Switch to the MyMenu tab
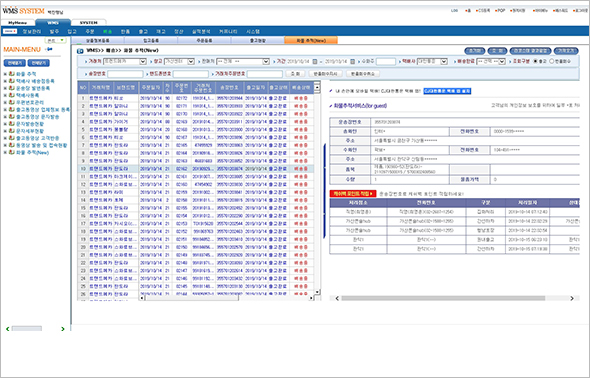 (18, 23)
